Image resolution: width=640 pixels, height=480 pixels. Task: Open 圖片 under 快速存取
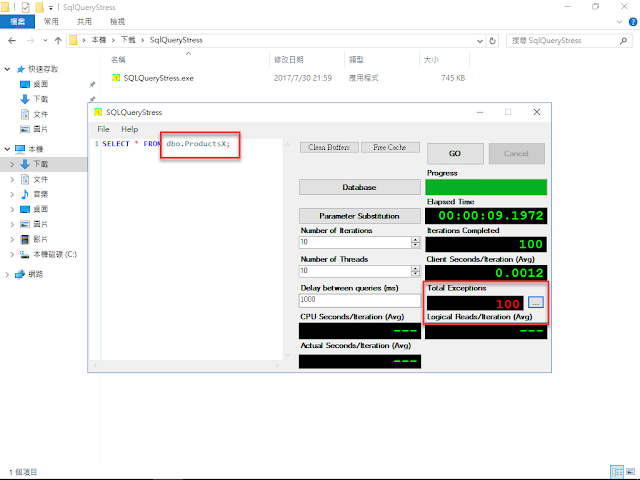click(x=40, y=129)
